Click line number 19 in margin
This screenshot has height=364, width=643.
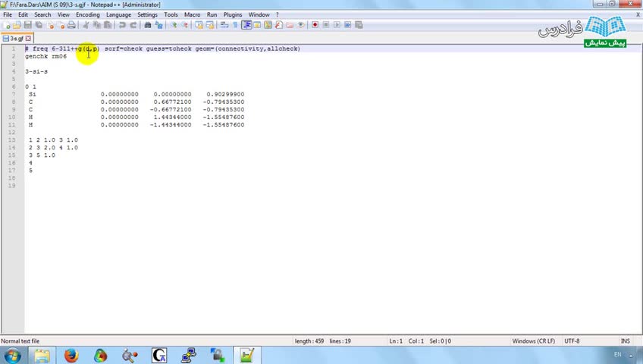pyautogui.click(x=12, y=186)
